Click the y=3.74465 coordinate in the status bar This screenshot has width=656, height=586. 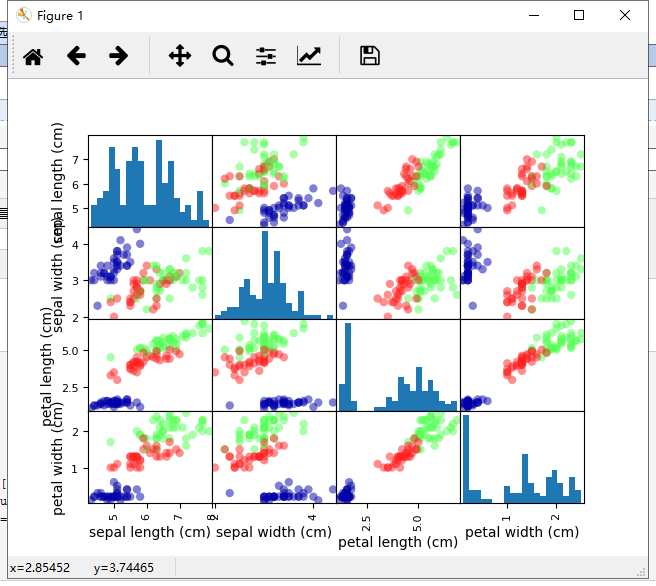[124, 568]
